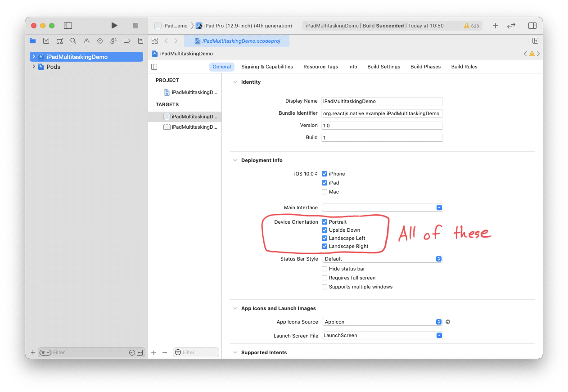Image resolution: width=568 pixels, height=392 pixels.
Task: Open the Issue navigator triangle icon
Action: coord(86,41)
